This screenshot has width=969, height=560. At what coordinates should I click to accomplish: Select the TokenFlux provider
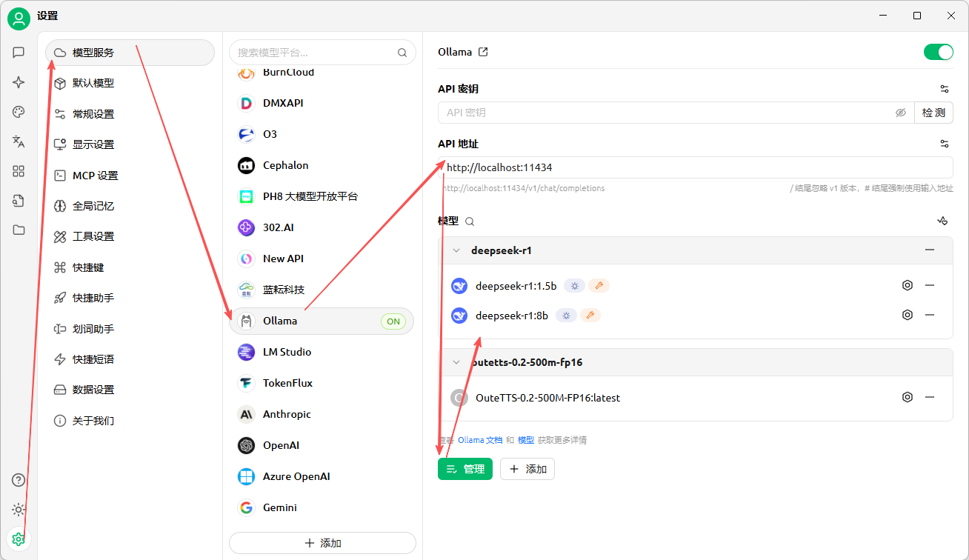coord(322,383)
